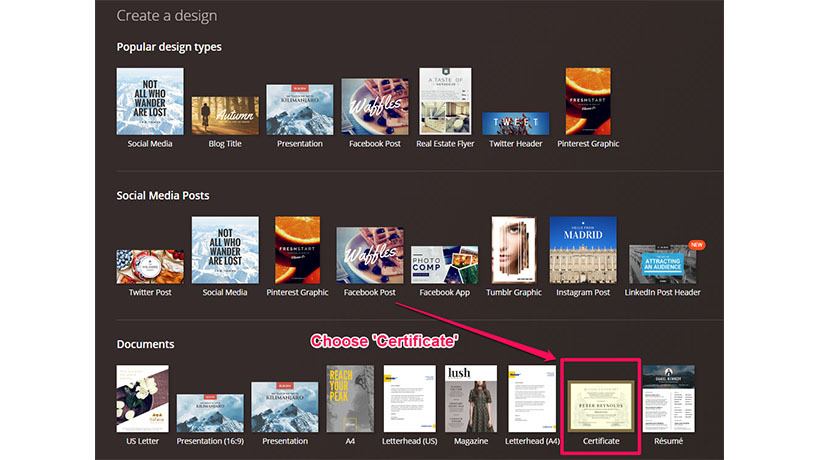Choose the Letterhead (A4) document
820x460 pixels.
click(x=532, y=399)
